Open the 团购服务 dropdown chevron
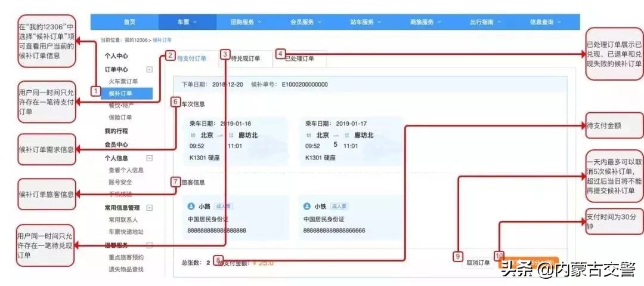The width and height of the screenshot is (644, 286). click(258, 22)
